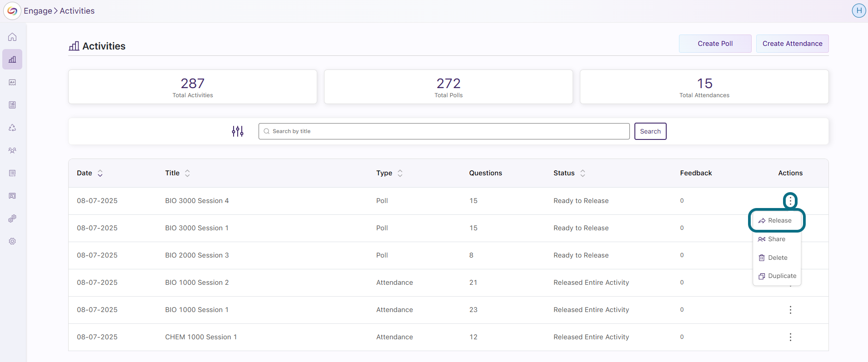Screen dimensions: 868x362
Task: Click the Create Attendance button
Action: pyautogui.click(x=792, y=44)
